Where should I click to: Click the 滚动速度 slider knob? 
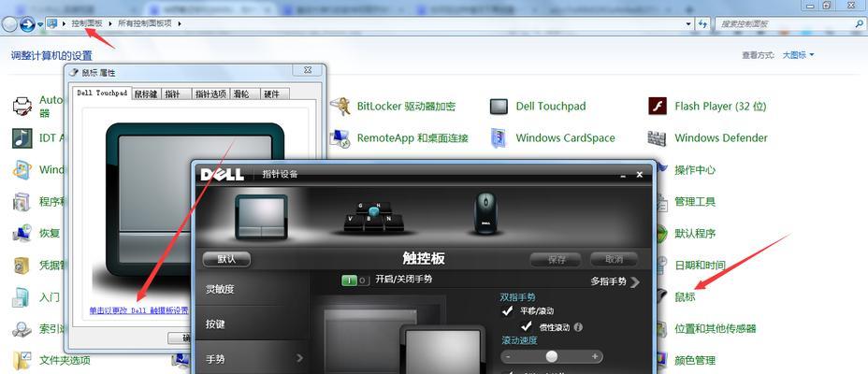[x=551, y=357]
